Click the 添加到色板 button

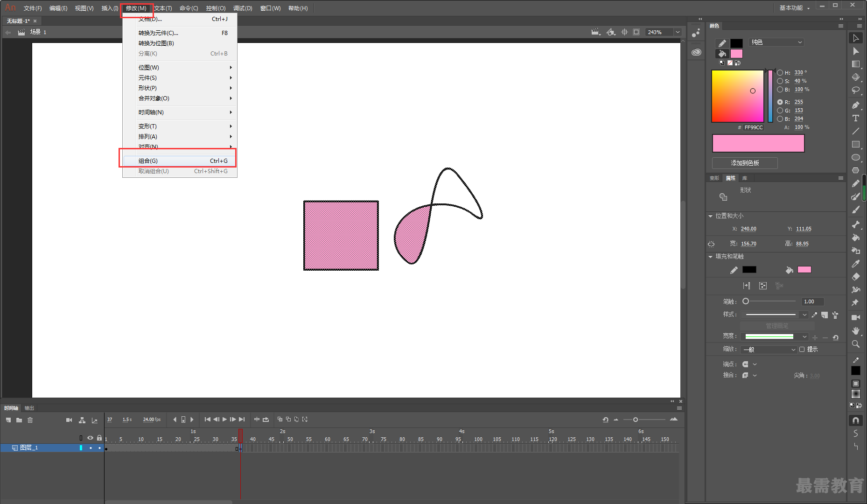(x=745, y=163)
